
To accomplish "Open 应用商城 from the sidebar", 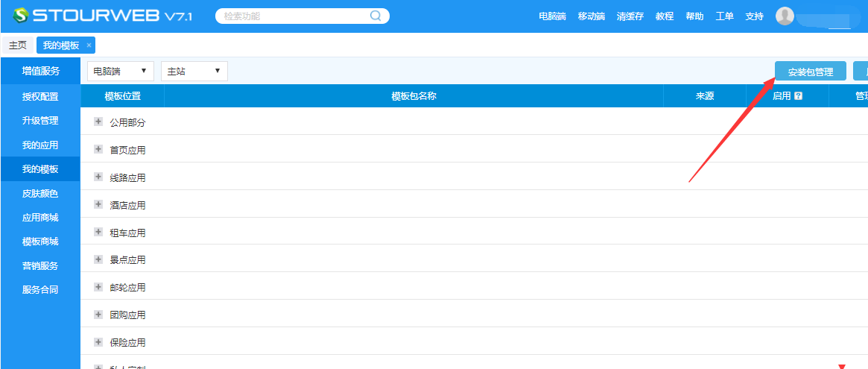I will click(x=40, y=218).
